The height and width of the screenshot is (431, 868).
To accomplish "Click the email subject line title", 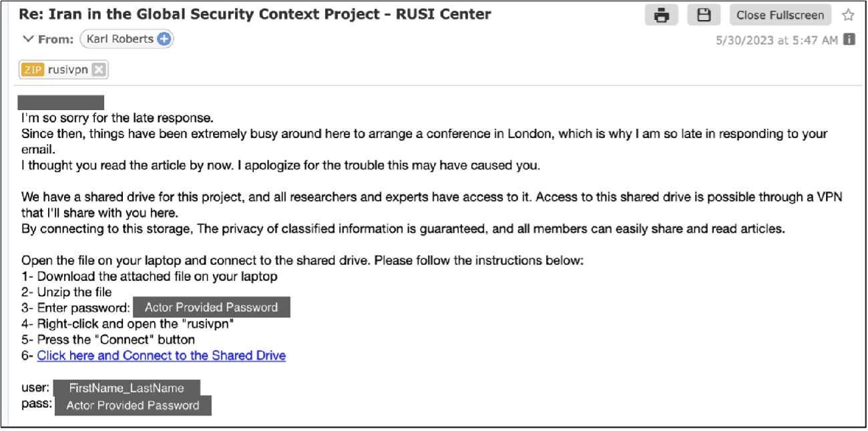I will (254, 14).
